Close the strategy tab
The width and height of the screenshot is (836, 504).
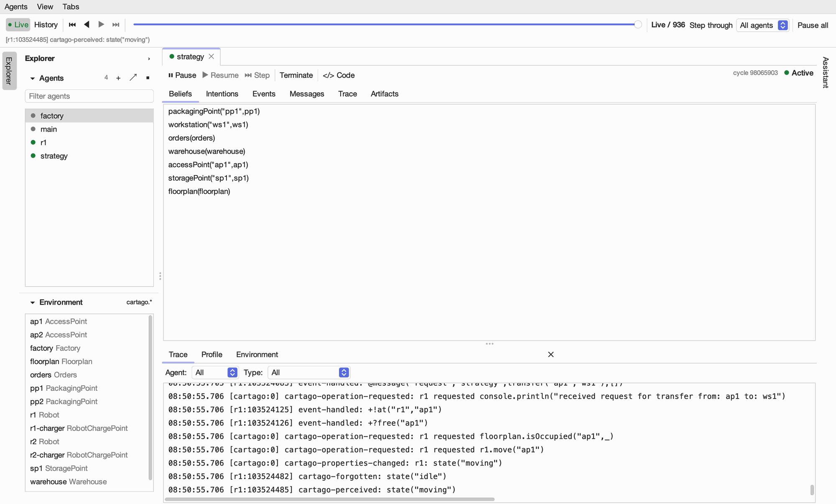212,56
